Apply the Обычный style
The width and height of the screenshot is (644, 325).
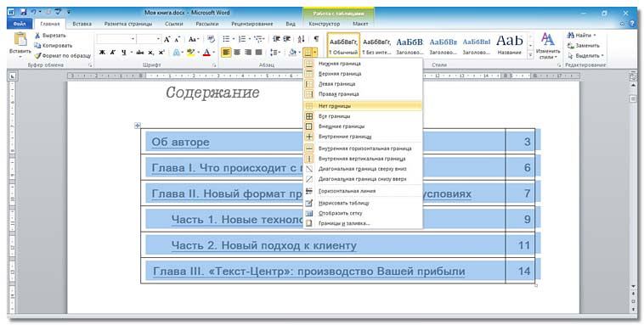(343, 46)
